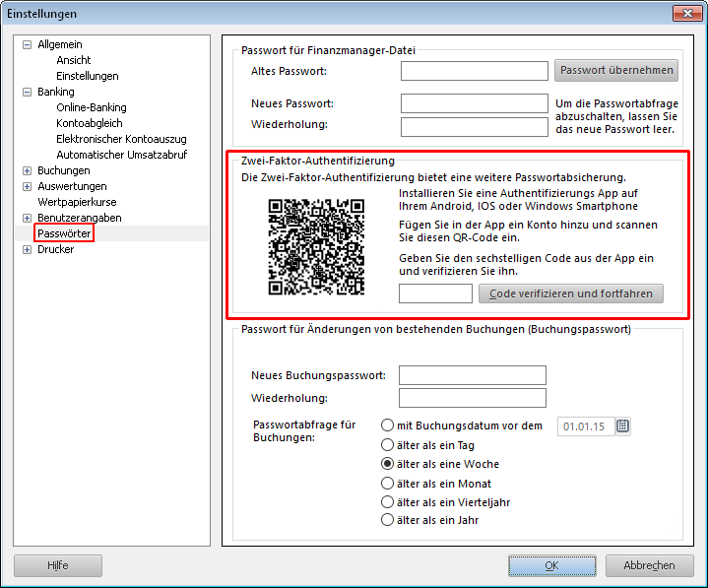
Task: Select 'älter als ein Tag' option
Action: click(387, 445)
